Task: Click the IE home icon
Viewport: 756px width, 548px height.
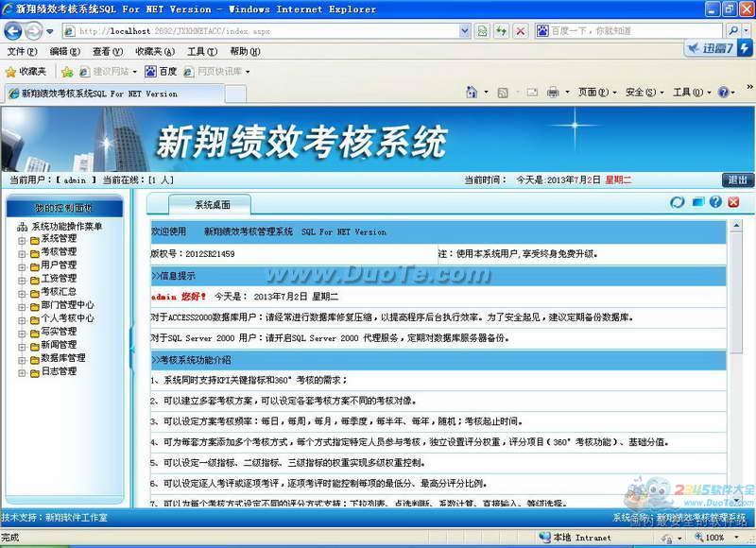Action: (472, 93)
